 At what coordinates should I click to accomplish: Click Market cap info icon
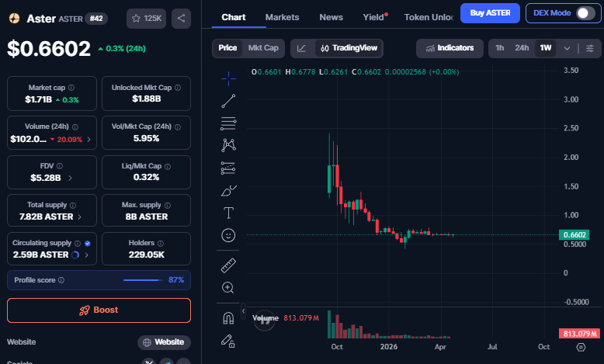pos(71,88)
